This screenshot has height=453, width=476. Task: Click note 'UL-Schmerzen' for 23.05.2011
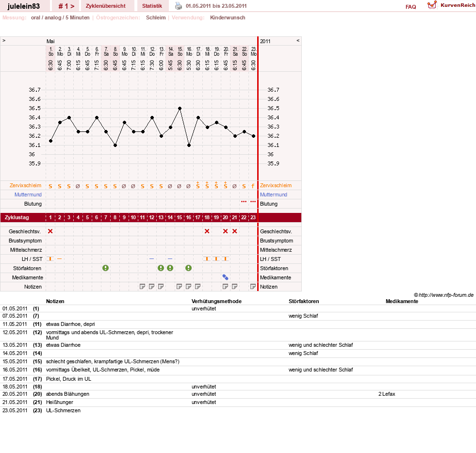[x=63, y=410]
